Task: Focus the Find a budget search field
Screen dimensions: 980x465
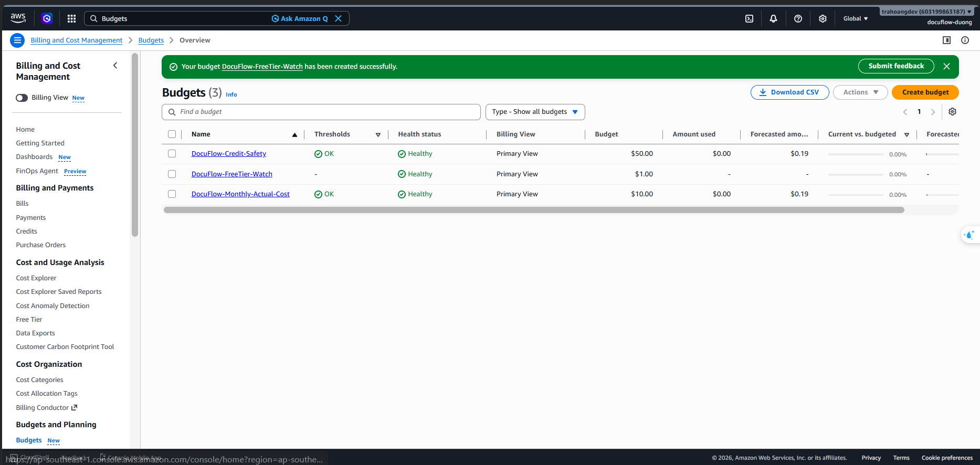Action: [321, 112]
